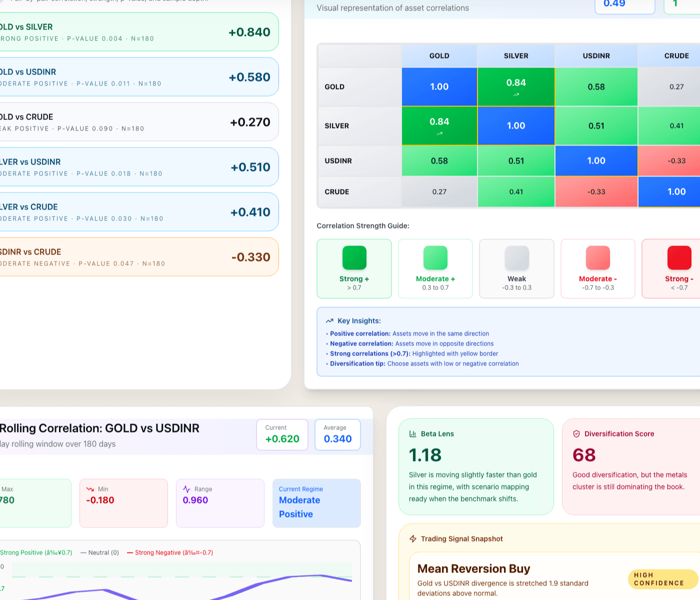Click the trend icon in the SILVER row's 0.84 cell
This screenshot has height=600, width=700.
click(439, 133)
